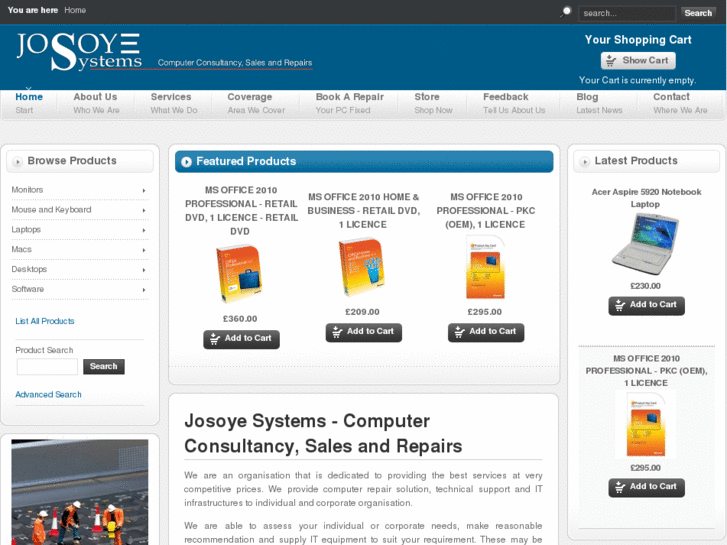The image size is (727, 545).
Task: Click the Josoye Systems page heading
Action: [x=323, y=433]
